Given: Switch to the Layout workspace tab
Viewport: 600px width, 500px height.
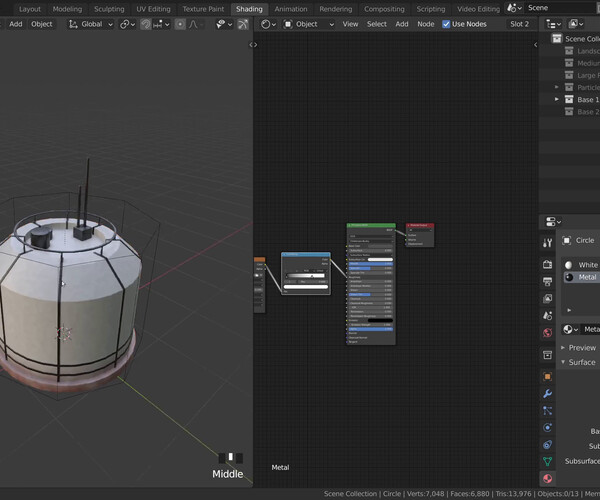Looking at the screenshot, I should pyautogui.click(x=30, y=9).
